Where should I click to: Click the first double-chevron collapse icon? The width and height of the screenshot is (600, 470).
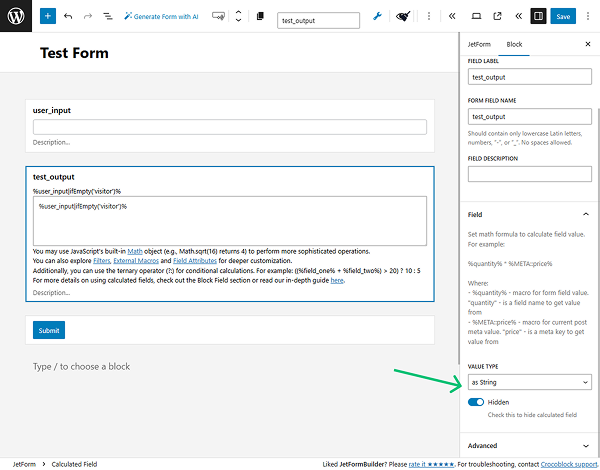(452, 16)
